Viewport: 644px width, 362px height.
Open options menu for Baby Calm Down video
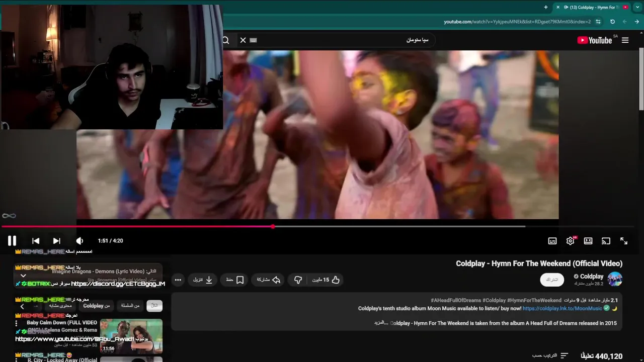point(16,323)
